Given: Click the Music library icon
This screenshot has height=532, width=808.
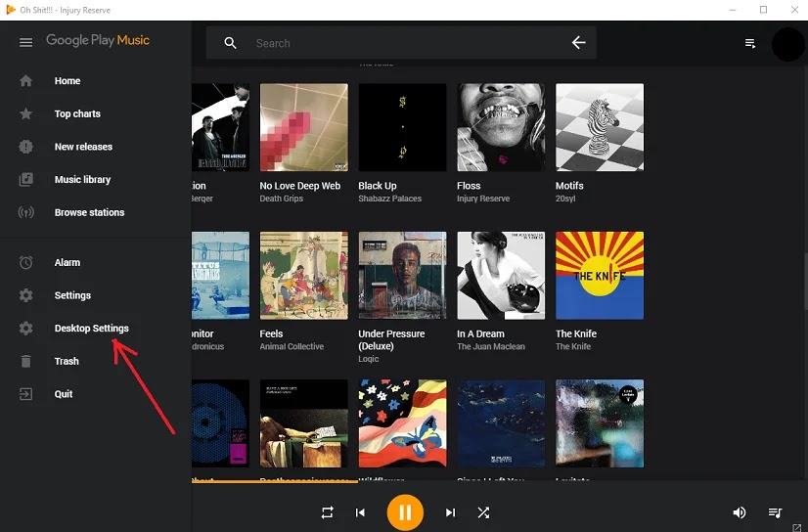Looking at the screenshot, I should pos(25,180).
